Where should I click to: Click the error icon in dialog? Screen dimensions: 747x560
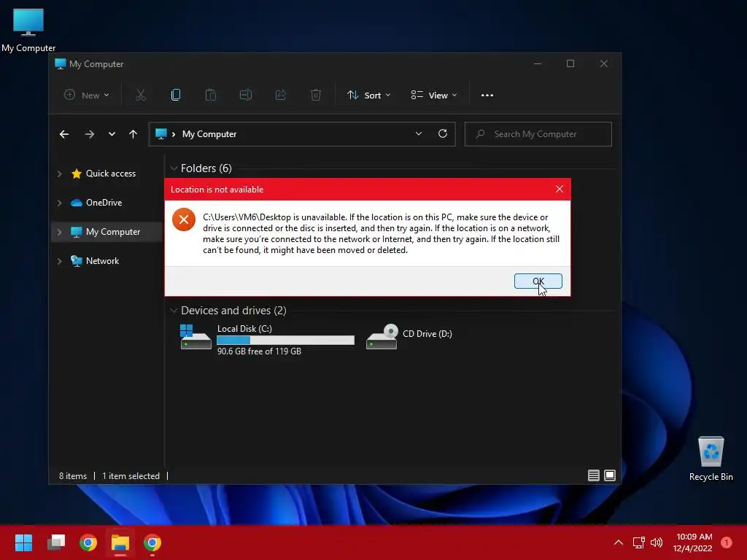coord(183,219)
